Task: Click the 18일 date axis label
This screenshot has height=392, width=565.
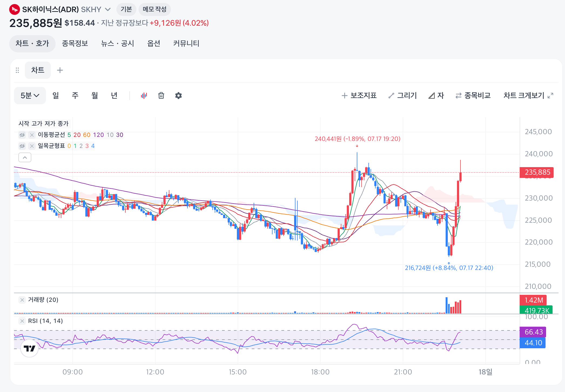Action: [486, 372]
